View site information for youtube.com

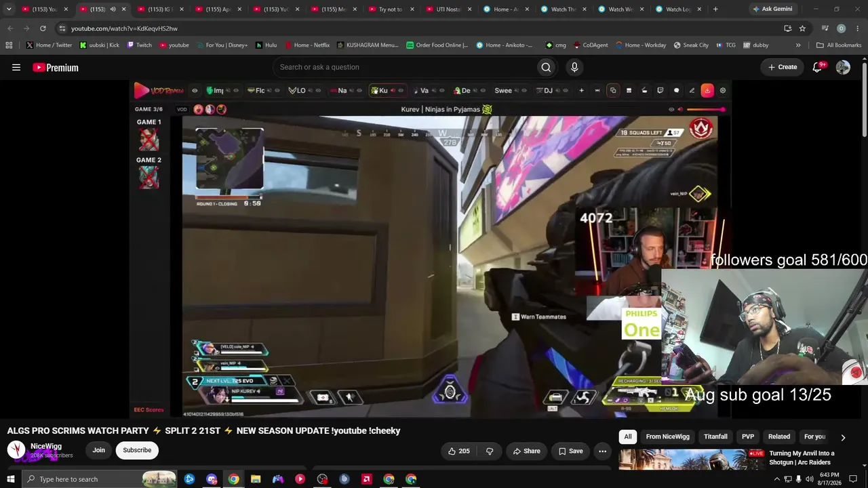point(62,28)
